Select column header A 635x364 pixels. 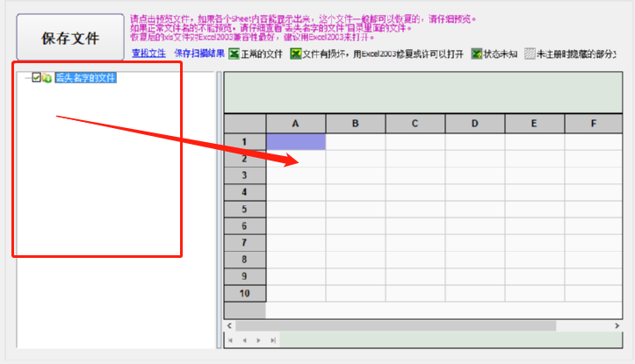pyautogui.click(x=296, y=124)
